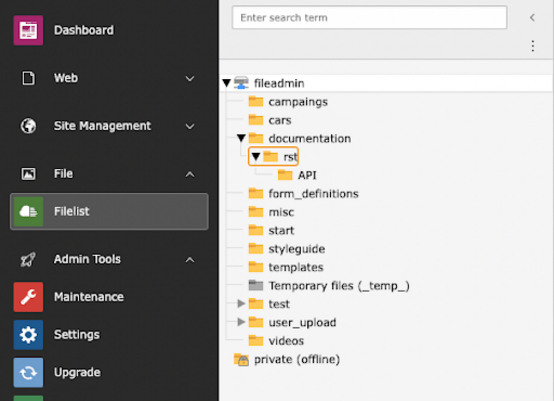Open the red Maintenance wrench icon
554x401 pixels.
(x=28, y=297)
